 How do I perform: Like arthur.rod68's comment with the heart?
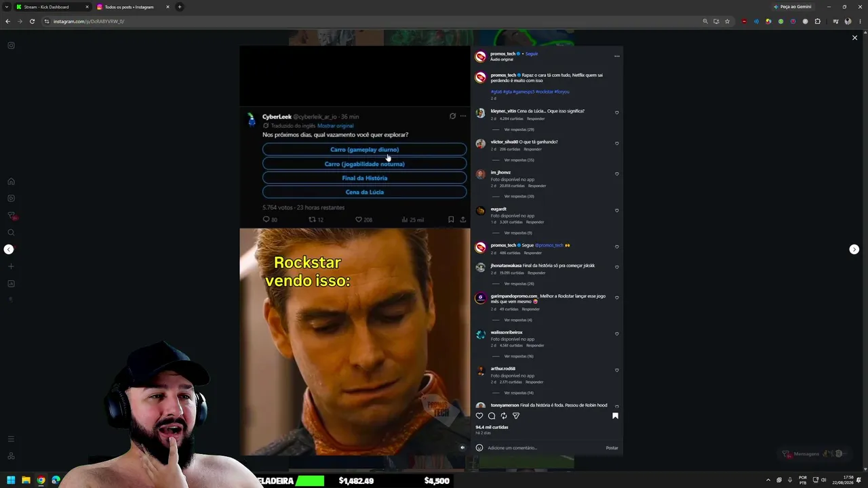[x=616, y=371]
